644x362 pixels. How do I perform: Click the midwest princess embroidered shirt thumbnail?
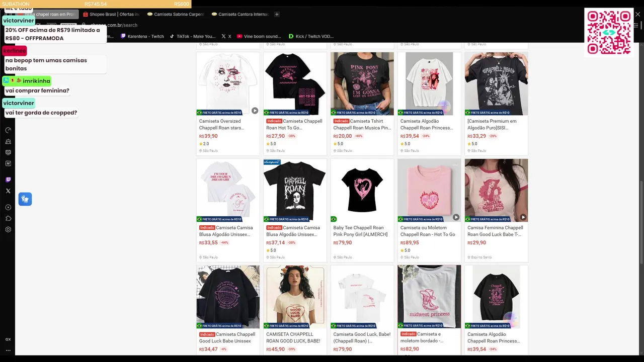pos(429,297)
